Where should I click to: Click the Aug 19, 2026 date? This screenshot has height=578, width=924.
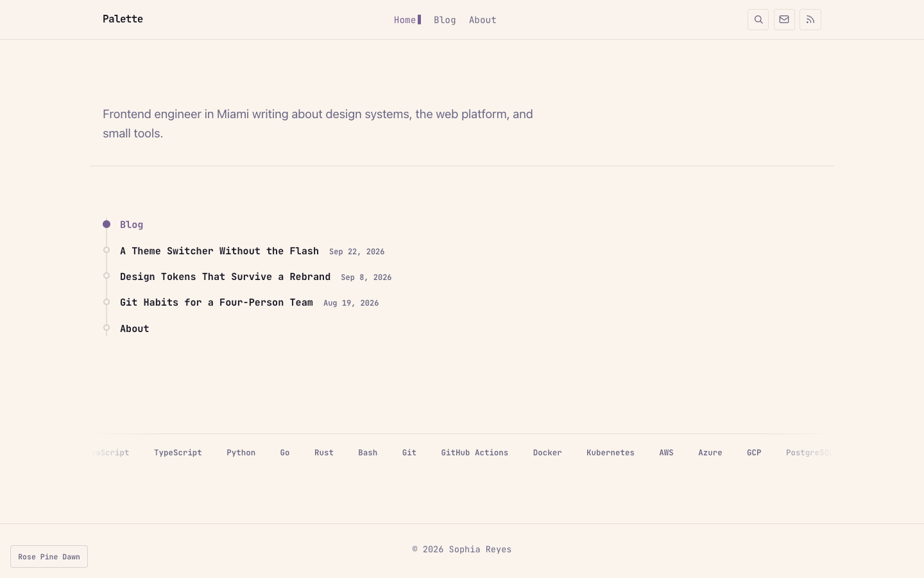[351, 303]
